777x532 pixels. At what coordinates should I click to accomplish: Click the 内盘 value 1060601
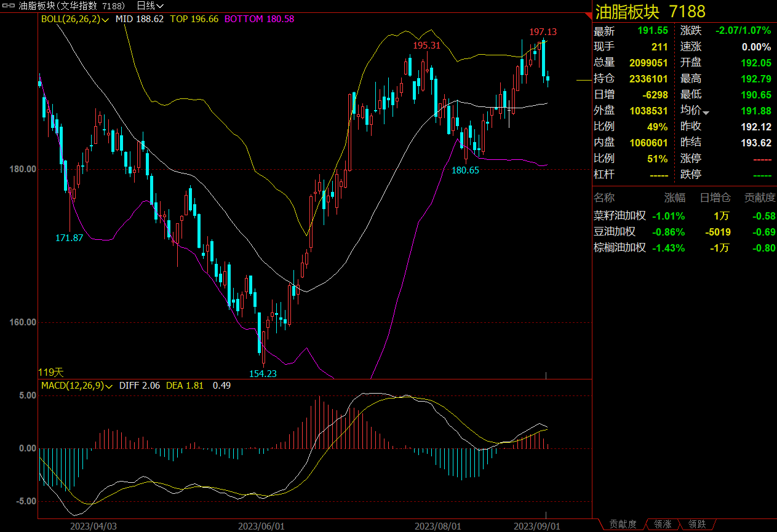648,143
